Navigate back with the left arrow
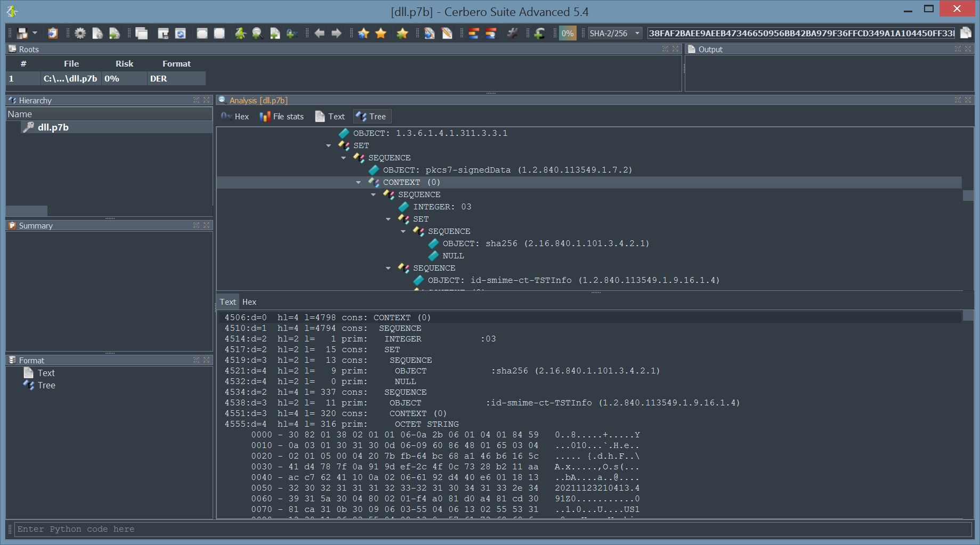The width and height of the screenshot is (980, 545). tap(319, 34)
